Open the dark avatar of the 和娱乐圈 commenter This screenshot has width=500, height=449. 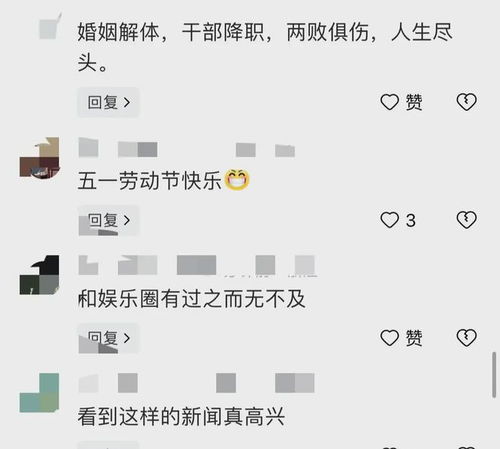pyautogui.click(x=39, y=275)
